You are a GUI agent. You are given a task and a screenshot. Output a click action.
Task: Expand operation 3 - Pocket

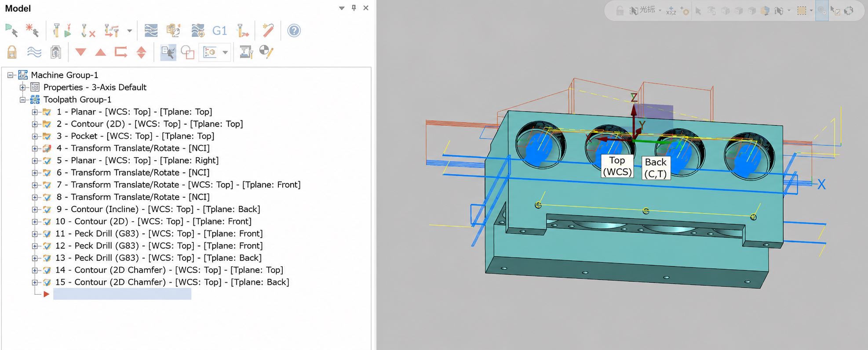point(35,136)
